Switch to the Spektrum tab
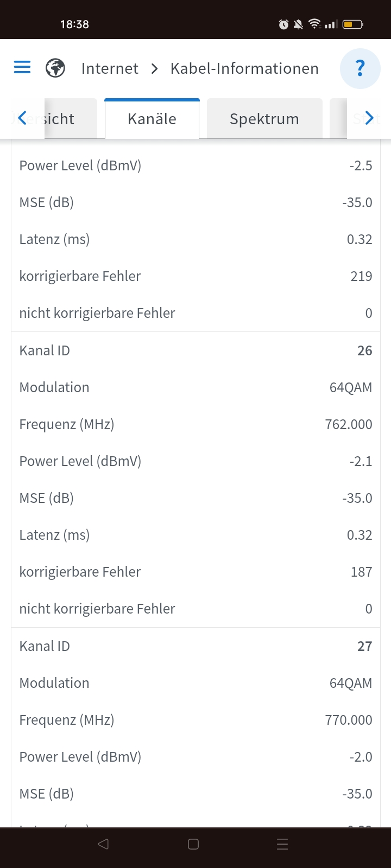The image size is (391, 868). [264, 119]
